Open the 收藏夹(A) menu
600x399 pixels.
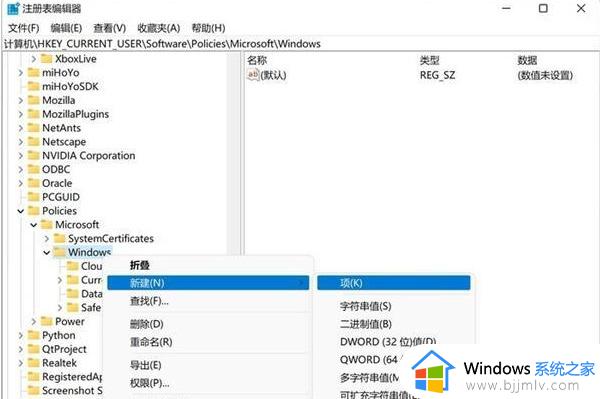click(x=159, y=28)
